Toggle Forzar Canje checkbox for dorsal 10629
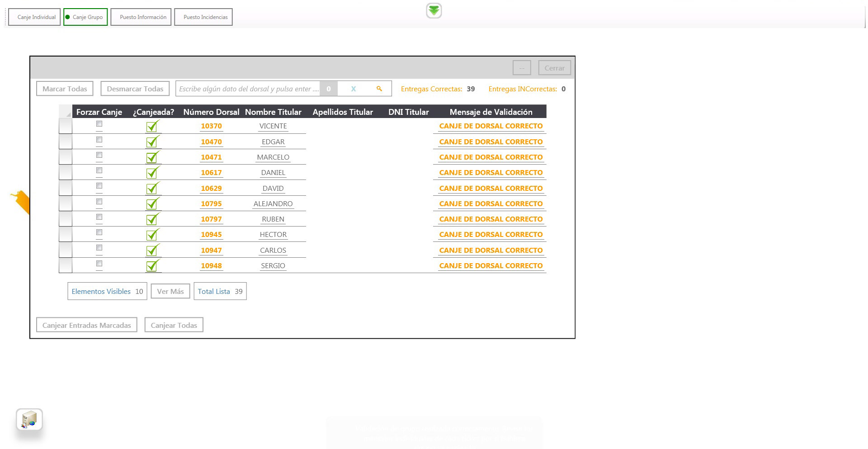The width and height of the screenshot is (868, 449). coord(99,186)
